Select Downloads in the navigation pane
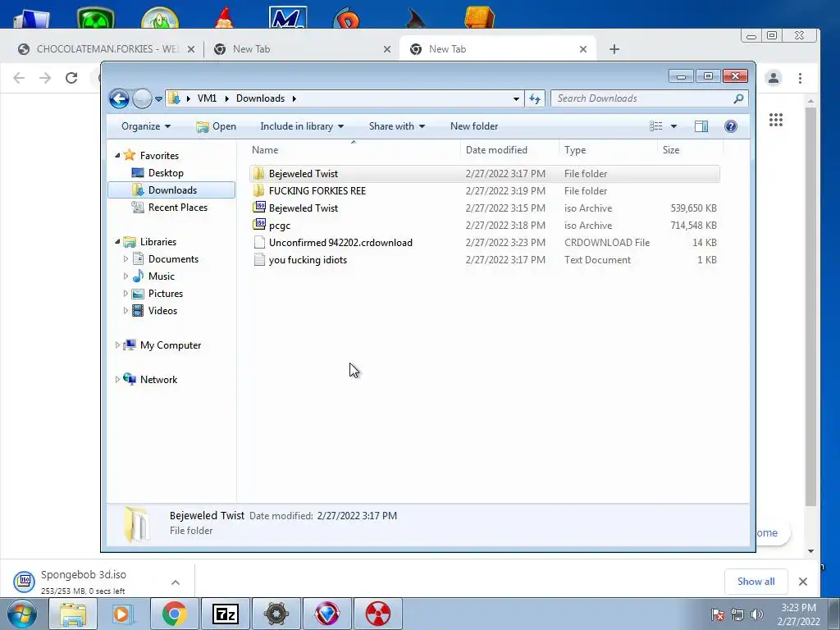This screenshot has width=840, height=630. point(171,190)
